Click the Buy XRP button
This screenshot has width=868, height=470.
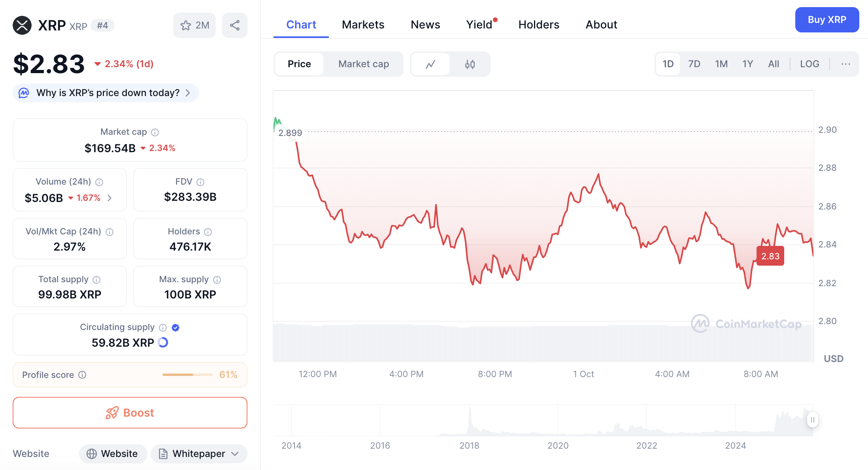click(x=826, y=20)
